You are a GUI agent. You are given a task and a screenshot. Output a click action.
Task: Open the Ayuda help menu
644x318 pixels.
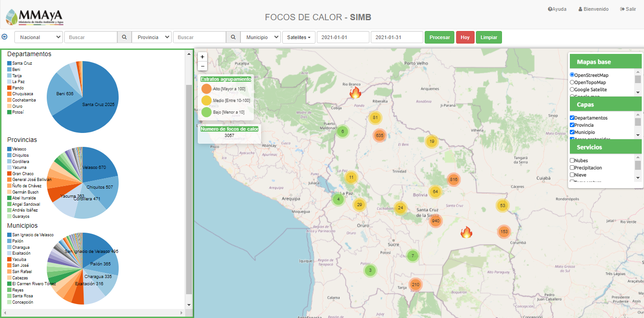557,9
